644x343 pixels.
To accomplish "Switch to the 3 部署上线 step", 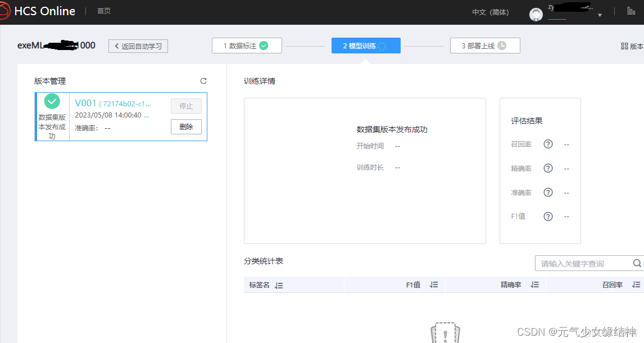I will (x=485, y=46).
